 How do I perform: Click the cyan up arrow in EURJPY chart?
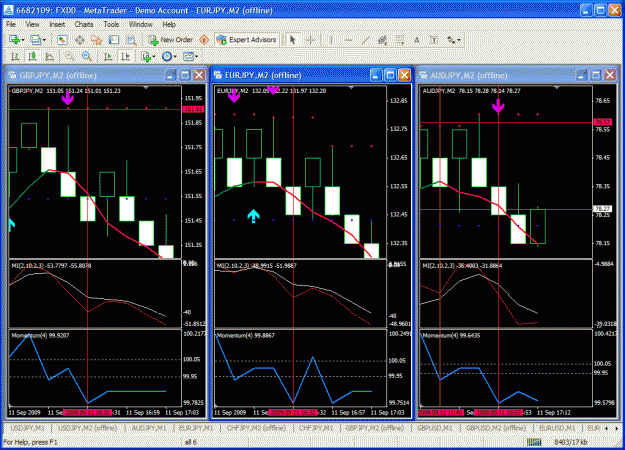point(254,216)
